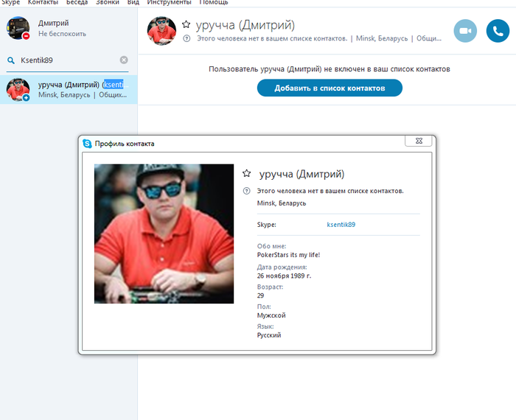Click the Мужской gender value
This screenshot has height=420, width=516.
click(271, 315)
